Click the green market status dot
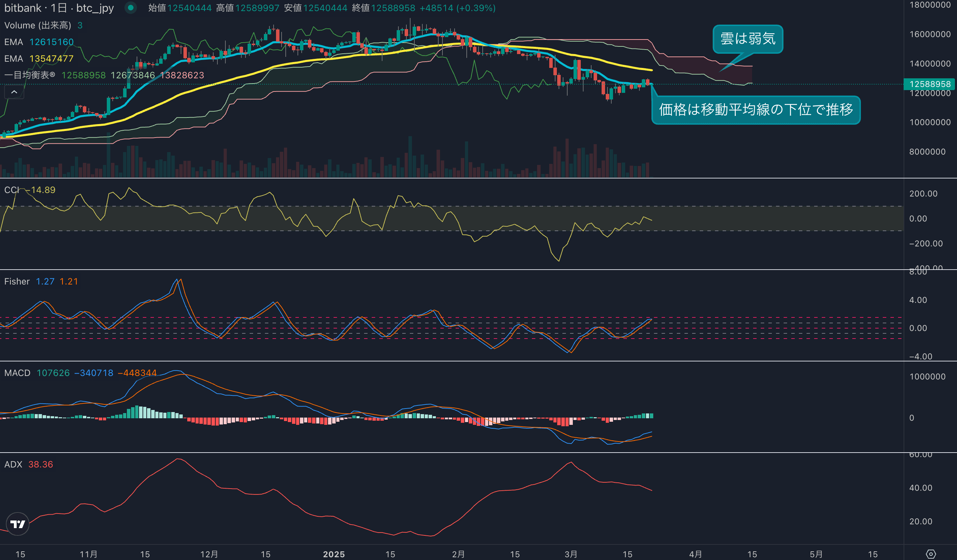The width and height of the screenshot is (957, 560). (x=131, y=8)
